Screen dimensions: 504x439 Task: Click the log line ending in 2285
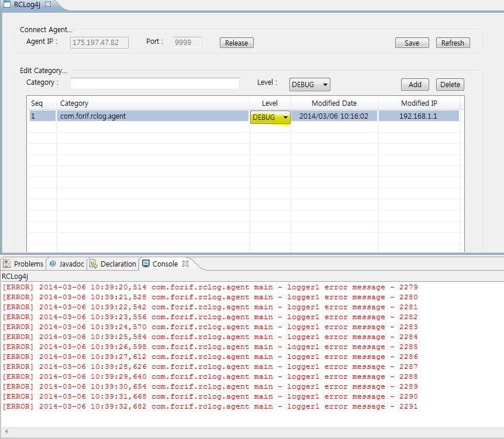pyautogui.click(x=210, y=347)
